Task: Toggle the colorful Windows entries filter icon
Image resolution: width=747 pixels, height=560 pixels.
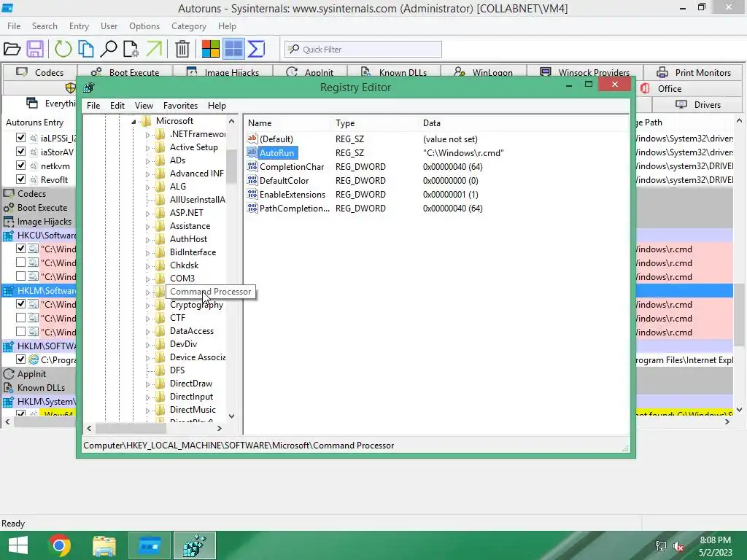Action: [211, 49]
